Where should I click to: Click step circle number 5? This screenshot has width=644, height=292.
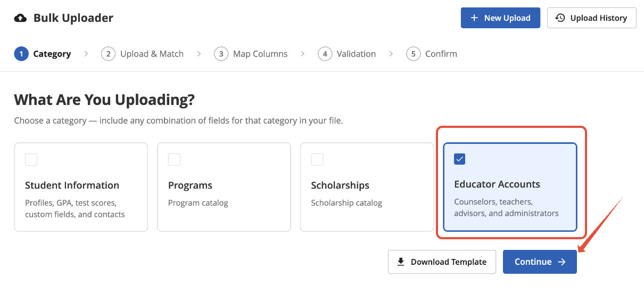[x=413, y=54]
